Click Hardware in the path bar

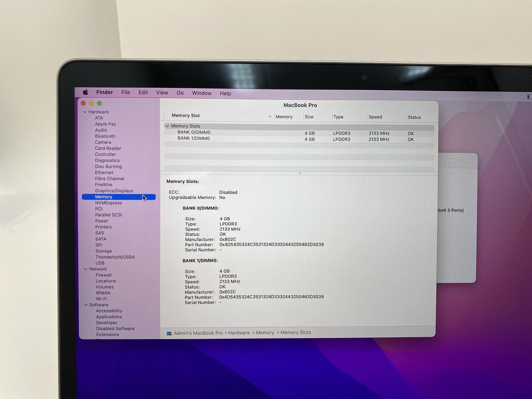pyautogui.click(x=239, y=333)
